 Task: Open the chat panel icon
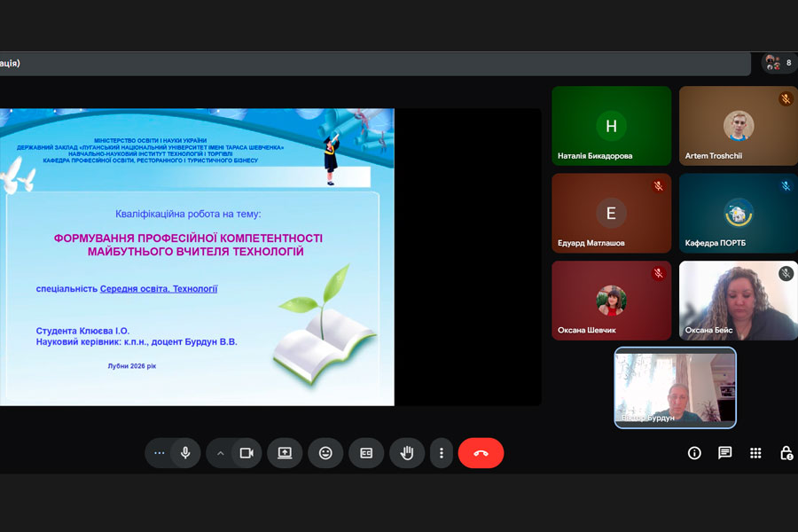point(724,453)
